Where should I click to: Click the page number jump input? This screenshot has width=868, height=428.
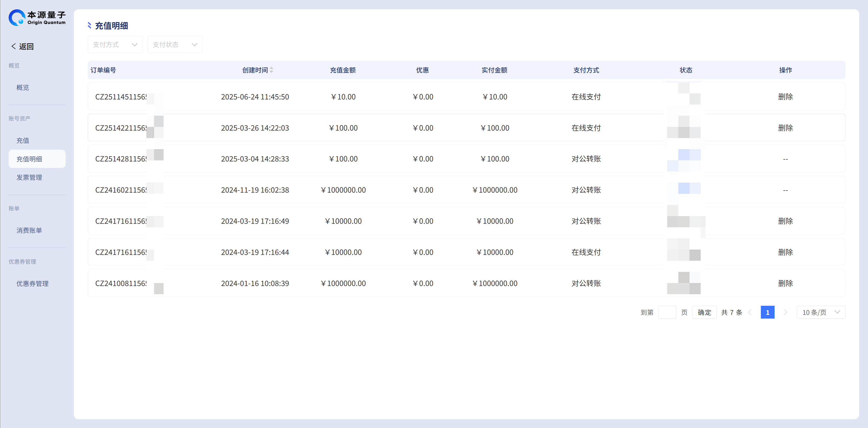pyautogui.click(x=667, y=313)
